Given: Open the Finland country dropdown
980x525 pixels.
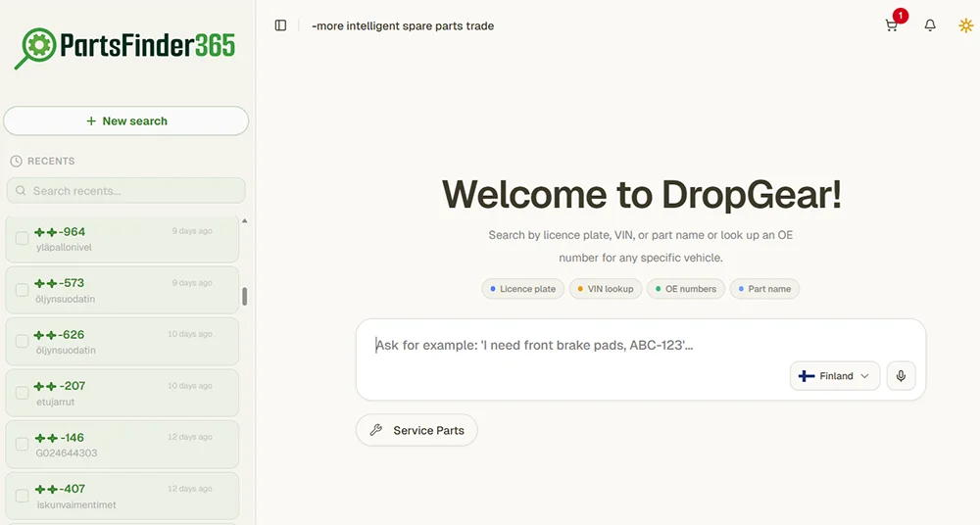Looking at the screenshot, I should pyautogui.click(x=834, y=376).
